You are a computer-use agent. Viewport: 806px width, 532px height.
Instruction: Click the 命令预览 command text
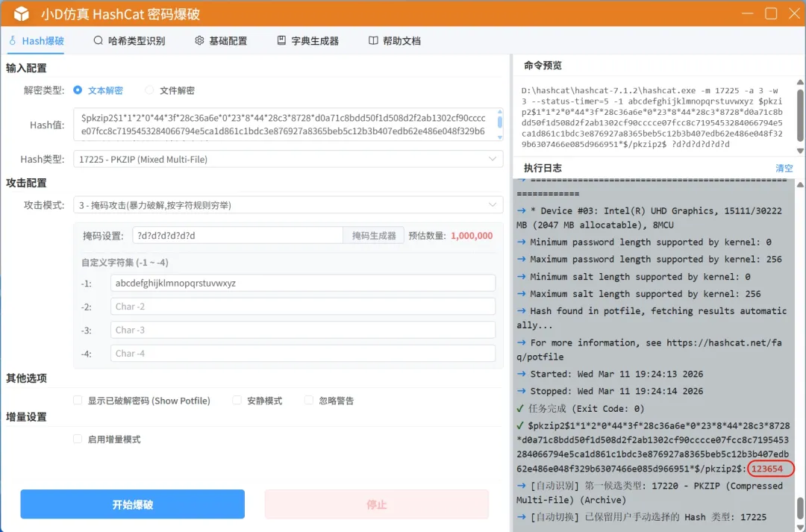pos(652,116)
